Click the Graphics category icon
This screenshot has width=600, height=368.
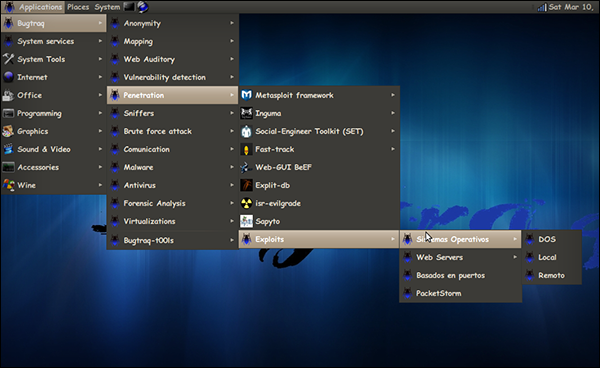click(8, 131)
